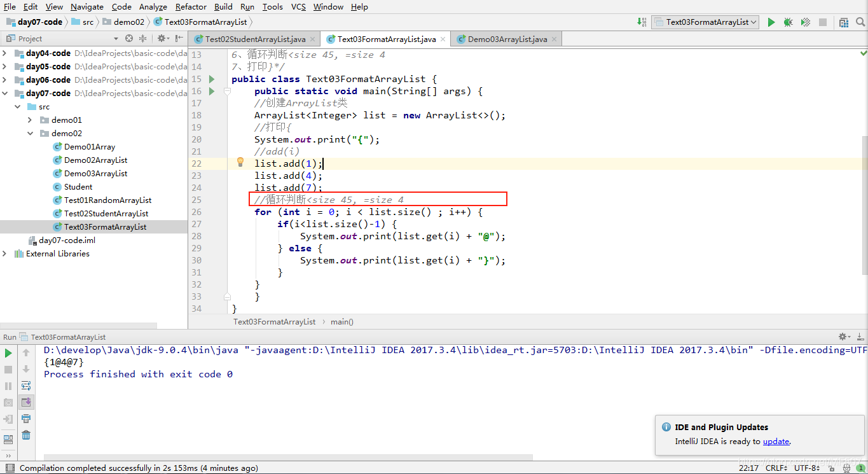Expand External Libraries node
The height and width of the screenshot is (474, 868).
coord(5,253)
